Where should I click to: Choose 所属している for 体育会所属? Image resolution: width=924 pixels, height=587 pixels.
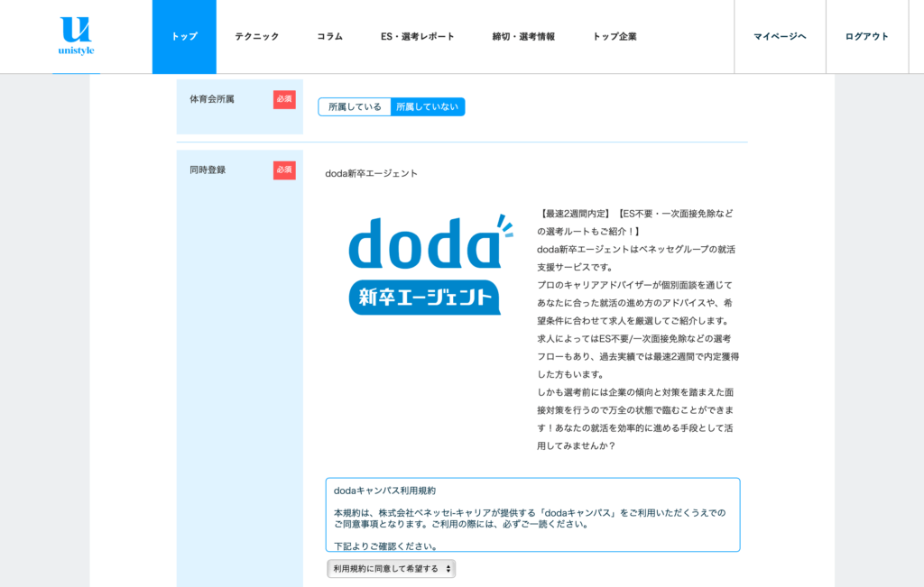(x=355, y=106)
